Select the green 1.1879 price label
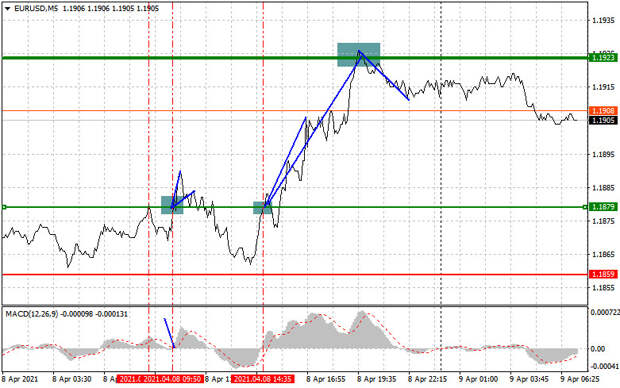Image resolution: width=620 pixels, height=388 pixels. 603,207
